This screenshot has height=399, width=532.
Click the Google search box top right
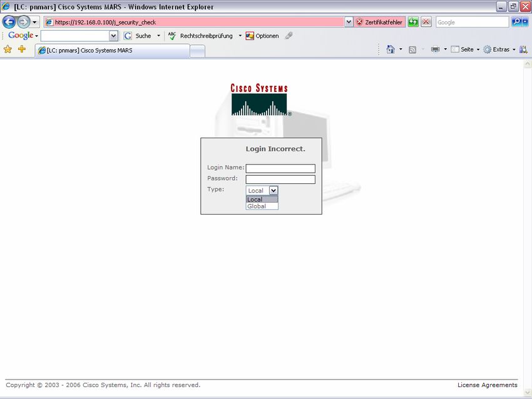pos(472,23)
